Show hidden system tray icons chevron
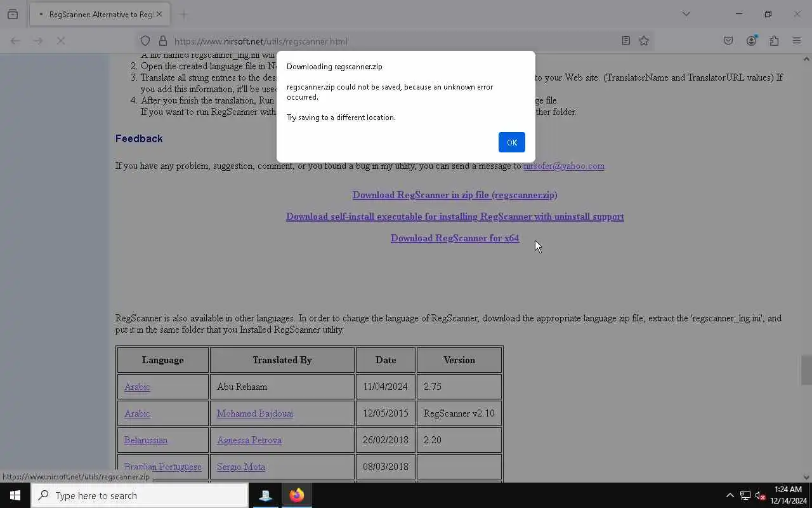Image resolution: width=812 pixels, height=508 pixels. [730, 495]
